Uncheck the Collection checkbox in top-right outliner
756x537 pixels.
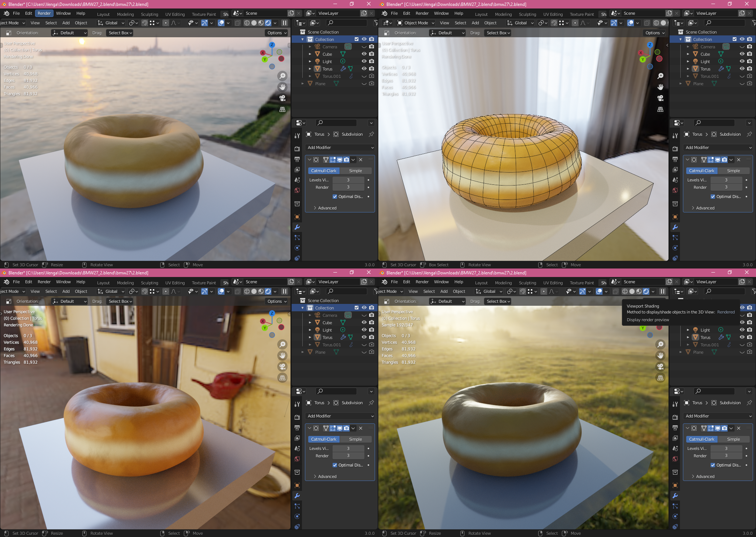(x=735, y=39)
